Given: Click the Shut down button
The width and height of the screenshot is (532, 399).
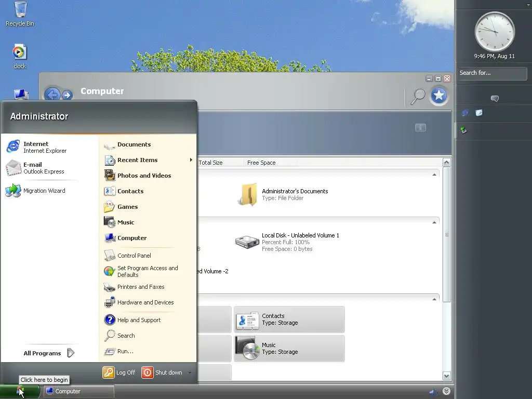Looking at the screenshot, I should [x=162, y=373].
